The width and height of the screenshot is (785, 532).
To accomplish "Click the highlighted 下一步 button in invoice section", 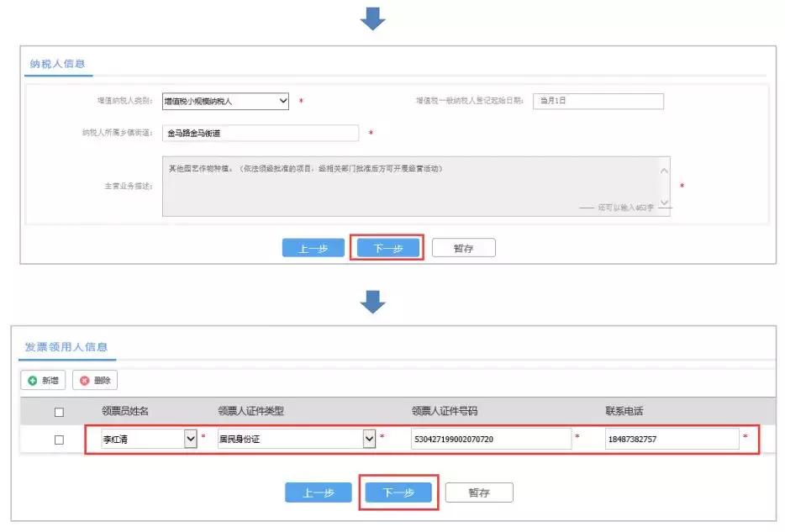I will pyautogui.click(x=398, y=492).
